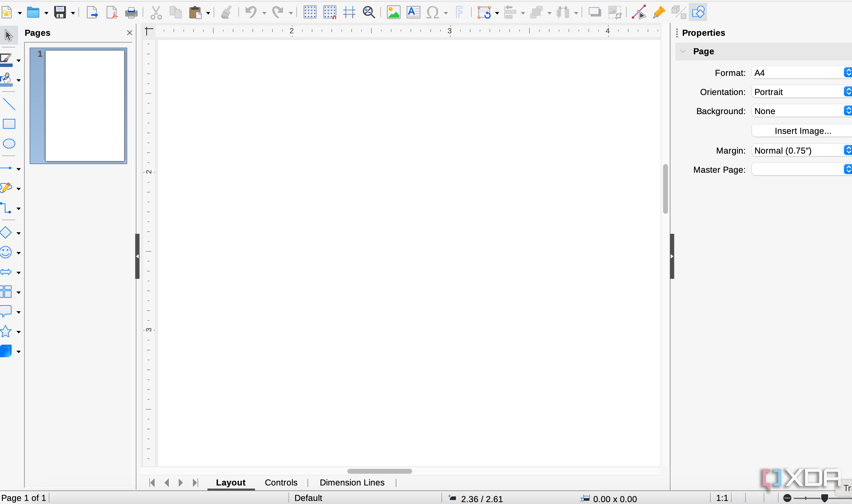The height and width of the screenshot is (504, 852).
Task: Click the zoom out minus button
Action: (787, 498)
